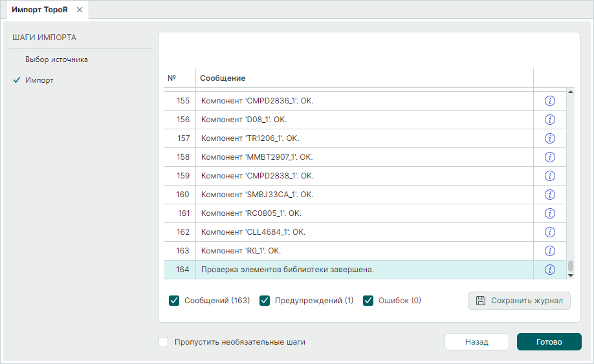Image resolution: width=594 pixels, height=364 pixels.
Task: Click info icon beside MMBT2907_1 message
Action: (x=550, y=157)
